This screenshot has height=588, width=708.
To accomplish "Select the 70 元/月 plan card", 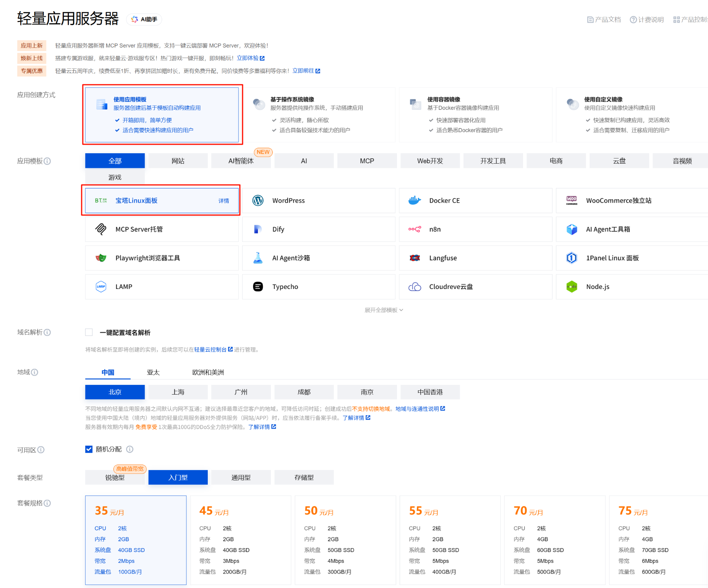I will click(555, 540).
